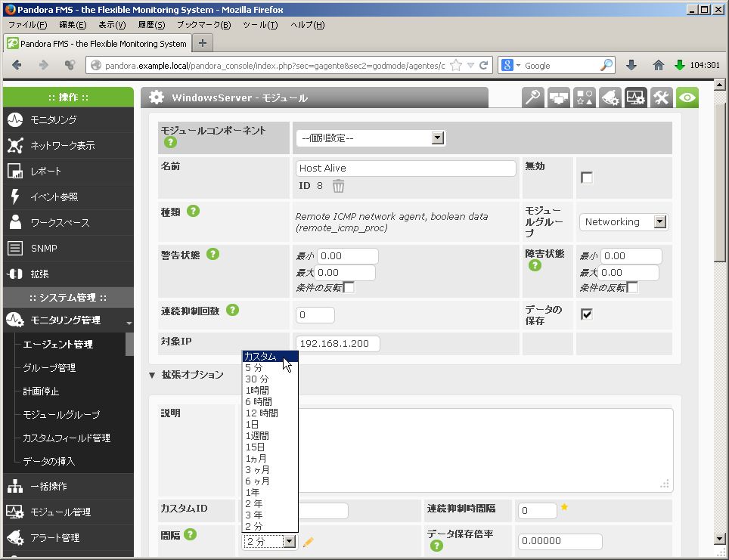The image size is (729, 560).
Task: Open the Networking module group dropdown
Action: (x=624, y=221)
